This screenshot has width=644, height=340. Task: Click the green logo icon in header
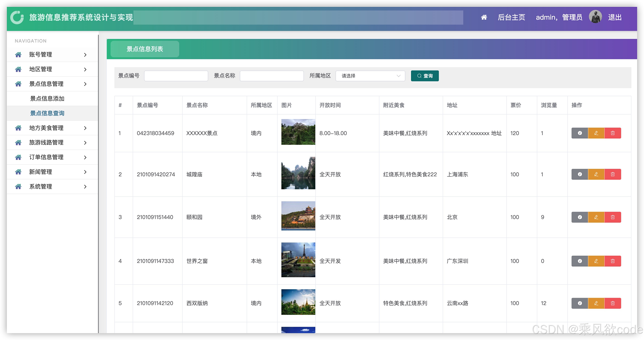17,17
